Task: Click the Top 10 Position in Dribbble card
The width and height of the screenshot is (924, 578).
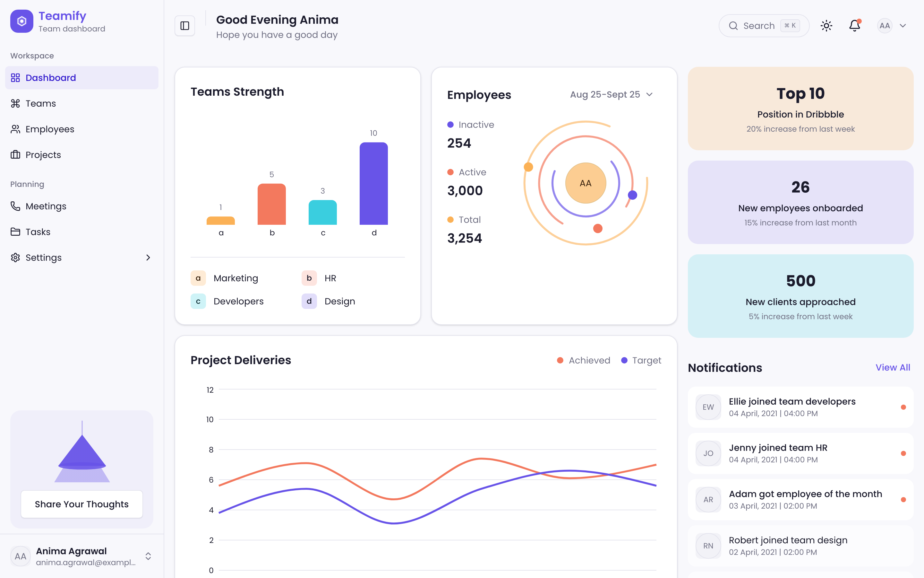Action: coord(800,109)
